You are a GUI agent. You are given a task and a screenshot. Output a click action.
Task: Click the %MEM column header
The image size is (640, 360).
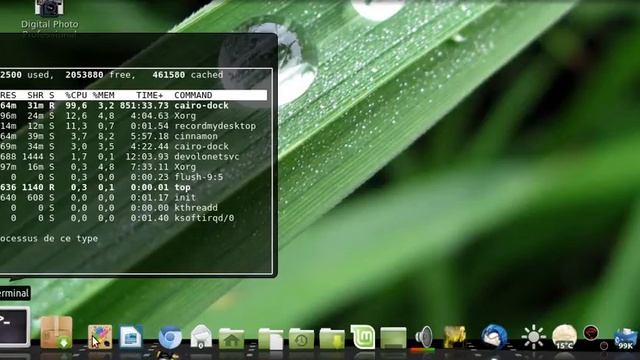(x=103, y=95)
